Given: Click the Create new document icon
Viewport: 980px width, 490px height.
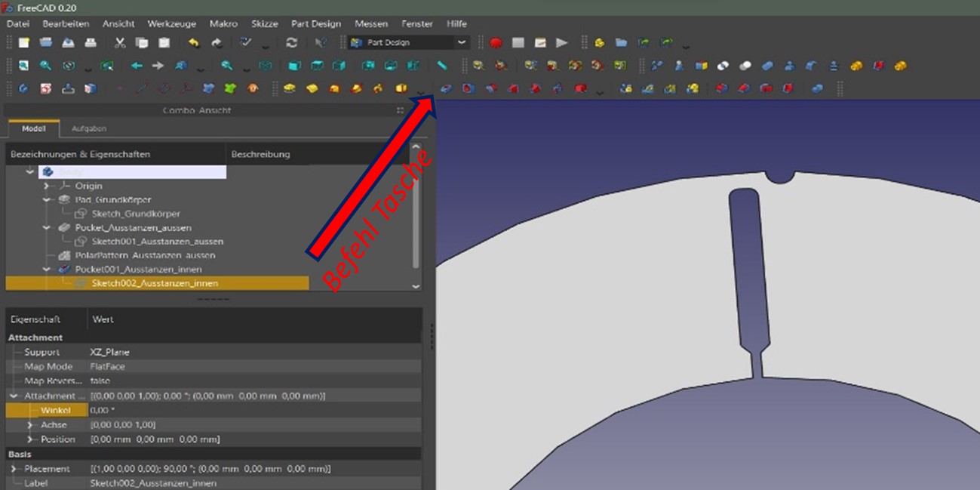Looking at the screenshot, I should click(x=24, y=43).
